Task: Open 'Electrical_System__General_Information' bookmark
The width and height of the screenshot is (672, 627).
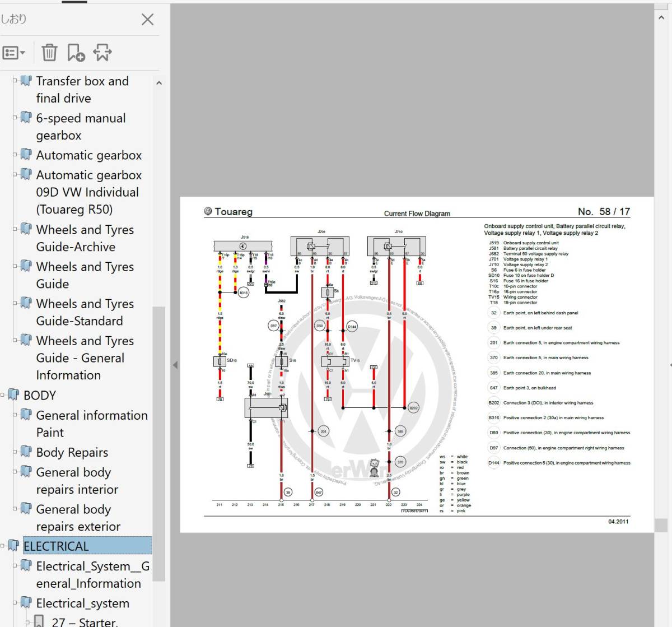Action: 93,574
